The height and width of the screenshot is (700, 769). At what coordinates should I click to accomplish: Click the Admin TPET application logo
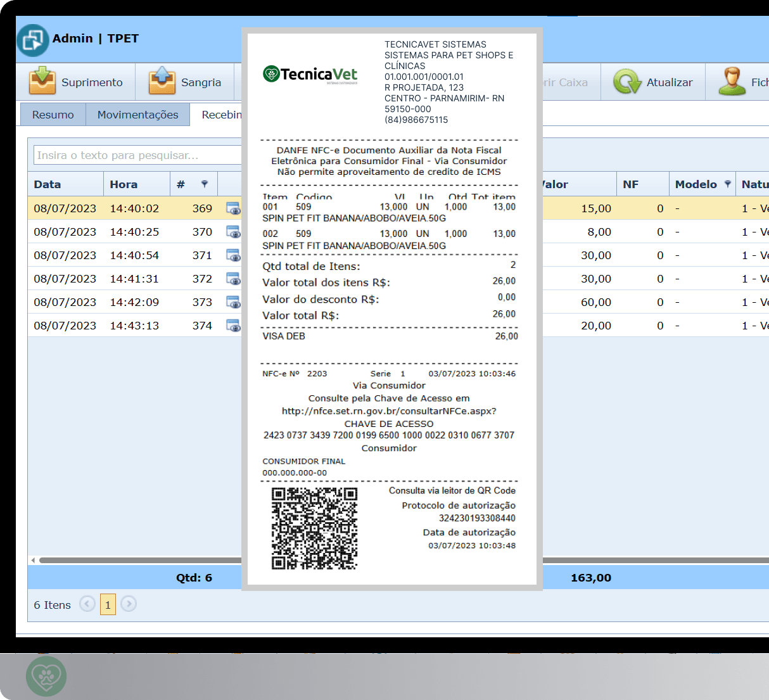[32, 39]
